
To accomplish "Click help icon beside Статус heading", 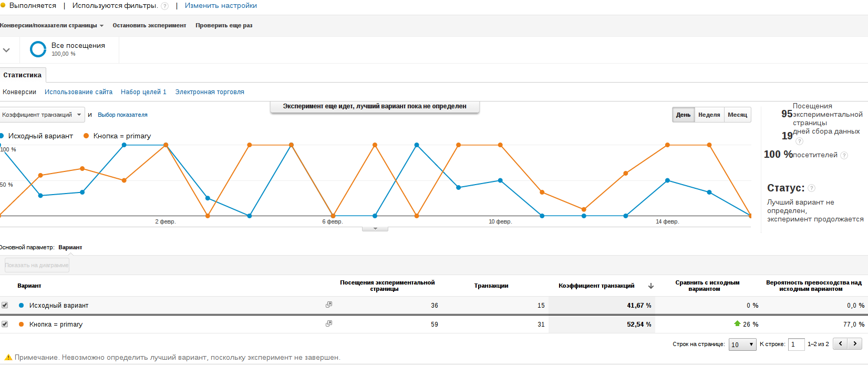I will [811, 188].
